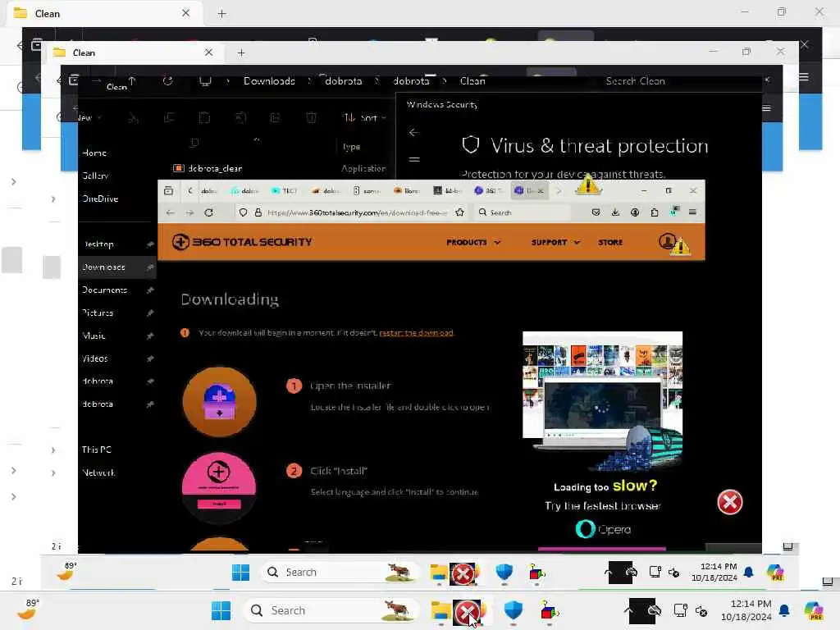Select the second Clean window tab
Screen dimensions: 840x630
click(137, 52)
